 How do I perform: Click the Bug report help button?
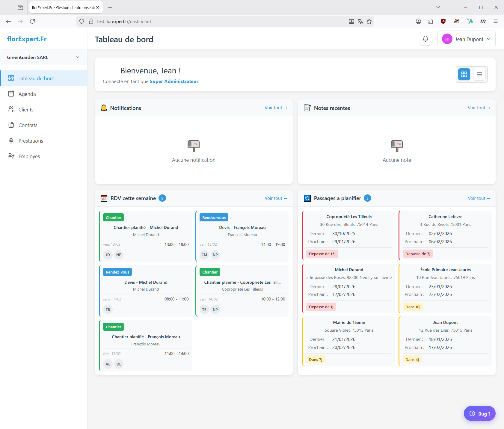pos(479,413)
